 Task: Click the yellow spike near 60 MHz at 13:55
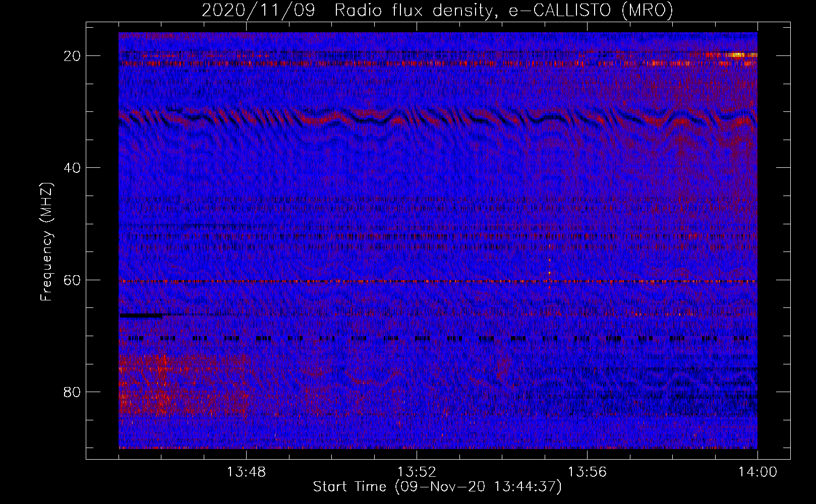(x=549, y=273)
